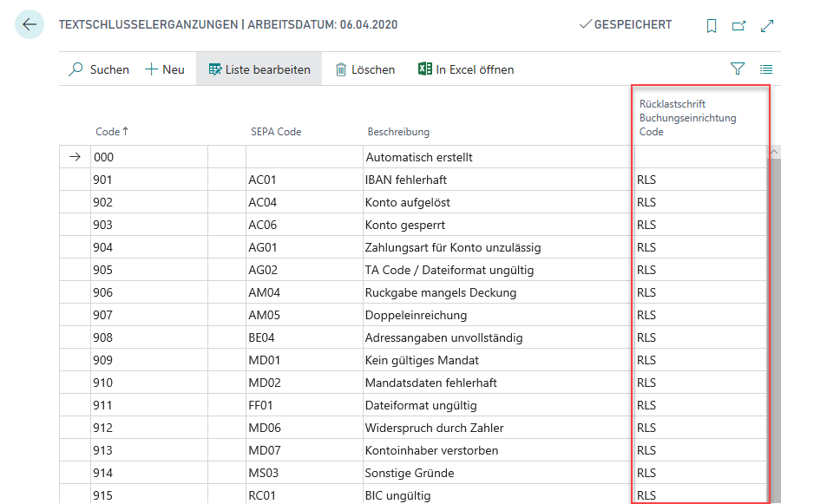The image size is (840, 504).
Task: Open the list view layout icon
Action: pos(766,69)
